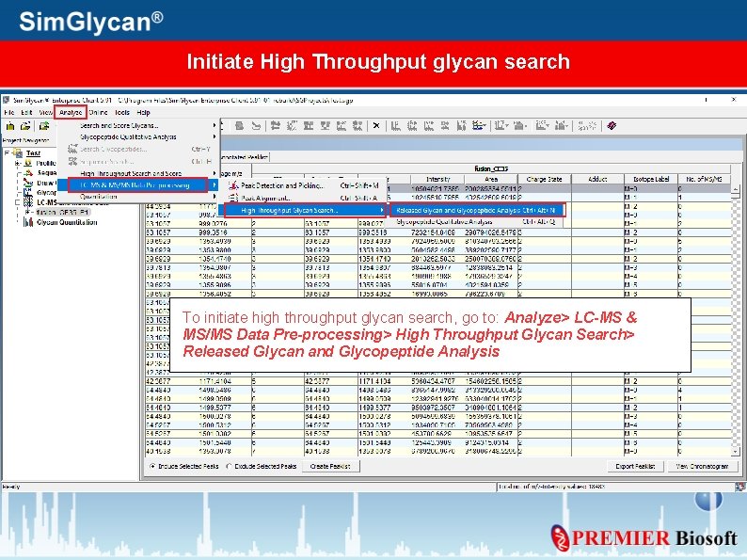Image resolution: width=747 pixels, height=560 pixels.
Task: Choose Glycopeptide Qualitative Analysis Ctrl+Alt+Q item
Action: click(477, 222)
